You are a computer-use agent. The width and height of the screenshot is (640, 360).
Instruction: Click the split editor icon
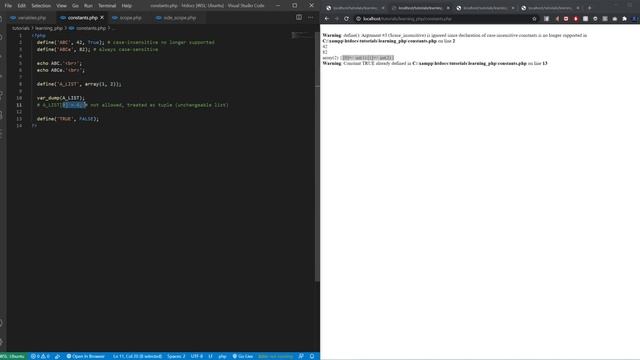(299, 18)
